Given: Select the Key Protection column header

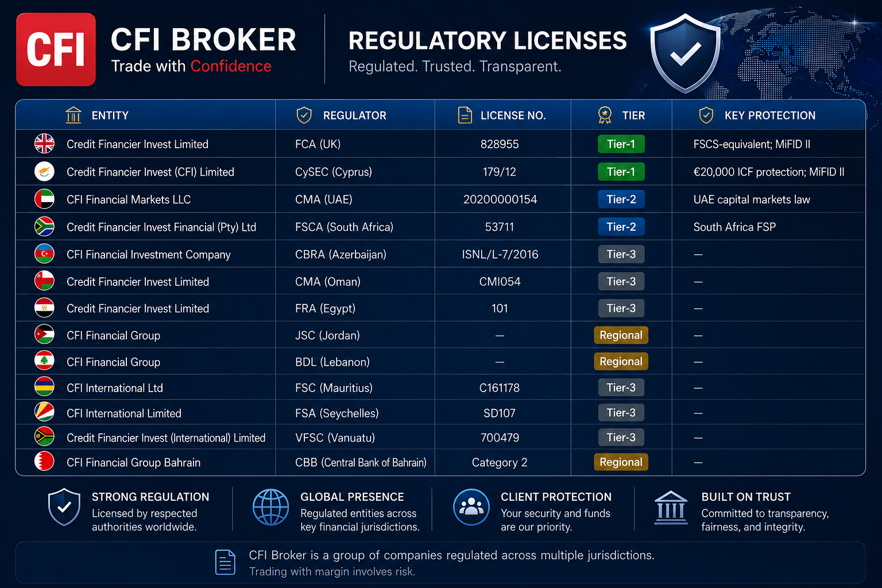Looking at the screenshot, I should [757, 115].
